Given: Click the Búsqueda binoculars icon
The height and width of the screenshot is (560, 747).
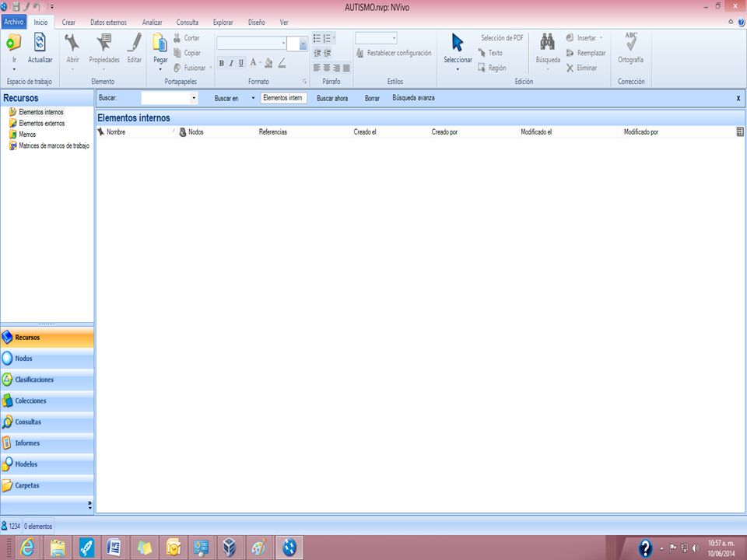Looking at the screenshot, I should pyautogui.click(x=547, y=42).
